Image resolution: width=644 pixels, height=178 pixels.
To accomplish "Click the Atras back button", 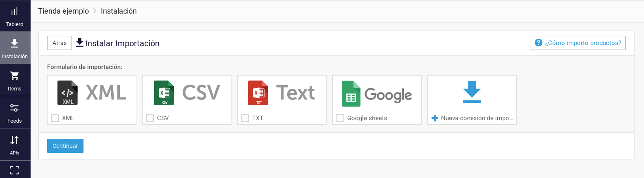I will click(60, 43).
